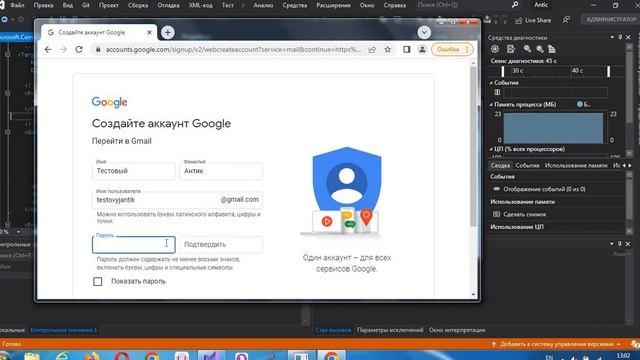This screenshot has height=360, width=640.
Task: Click the username field testovyjantik
Action: pyautogui.click(x=177, y=200)
